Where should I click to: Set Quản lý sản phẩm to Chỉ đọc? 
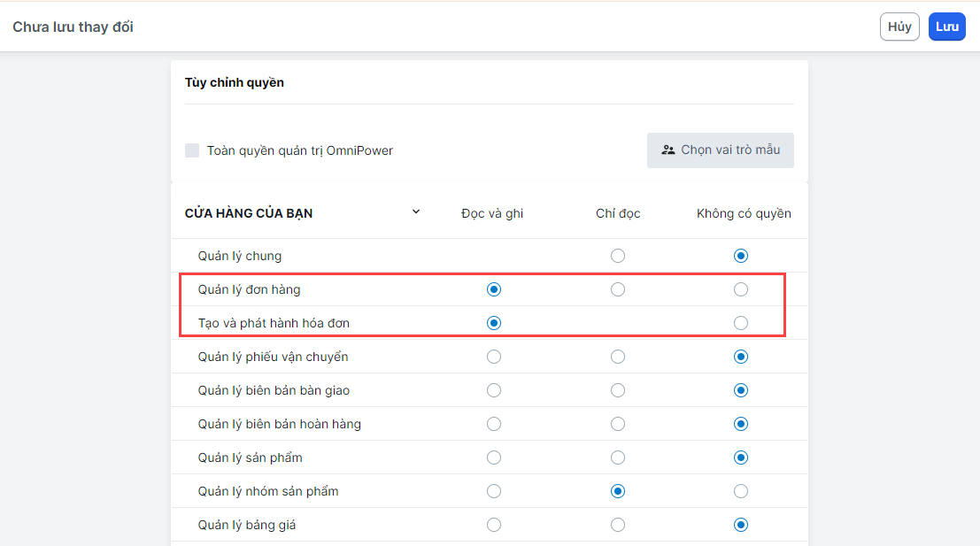[x=618, y=458]
